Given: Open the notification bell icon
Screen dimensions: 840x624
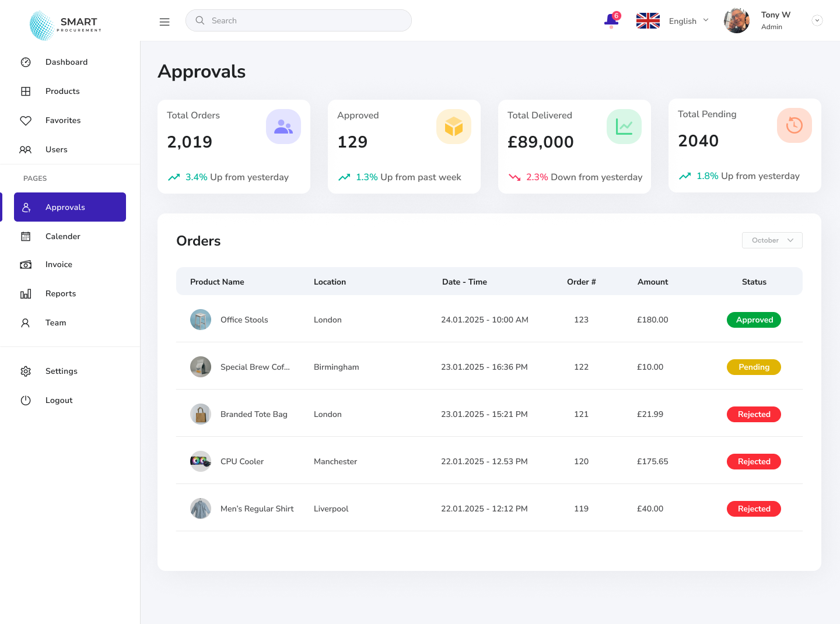Looking at the screenshot, I should click(611, 20).
